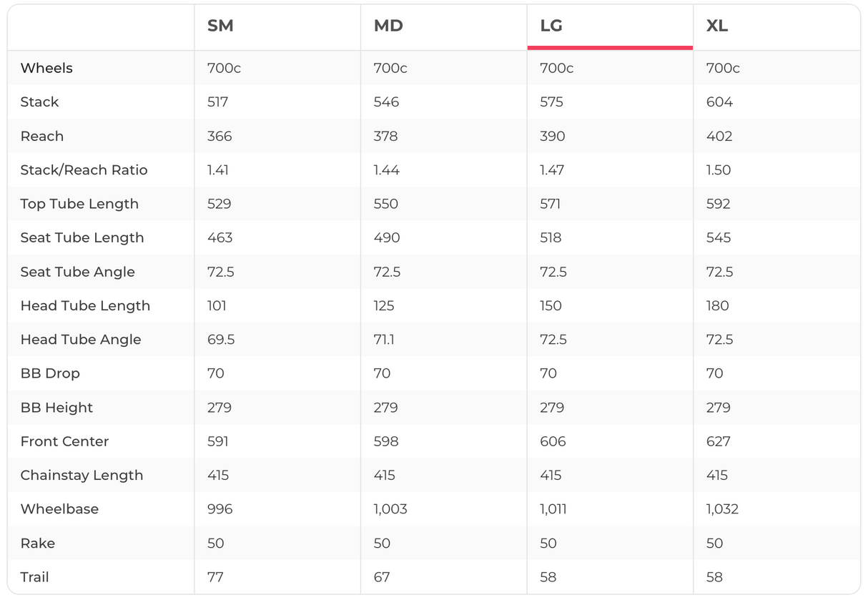This screenshot has height=600, width=868.
Task: Click the SM Stack value 517
Action: tap(217, 102)
